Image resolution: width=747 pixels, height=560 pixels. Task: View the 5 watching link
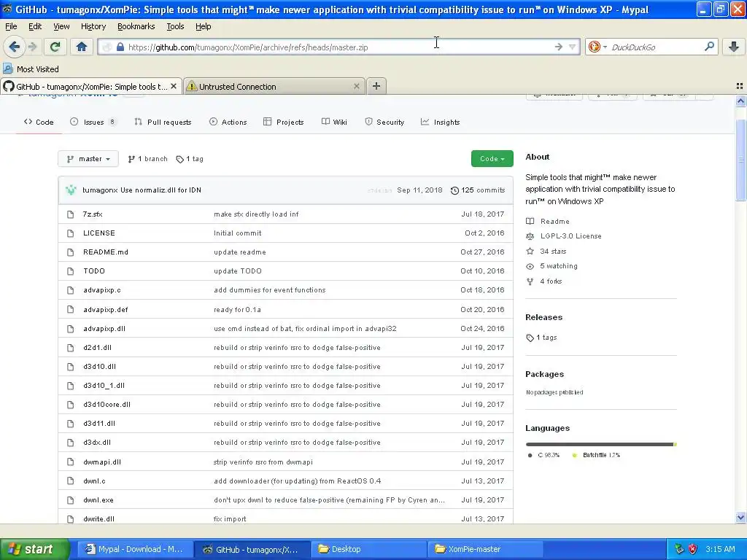pyautogui.click(x=551, y=265)
